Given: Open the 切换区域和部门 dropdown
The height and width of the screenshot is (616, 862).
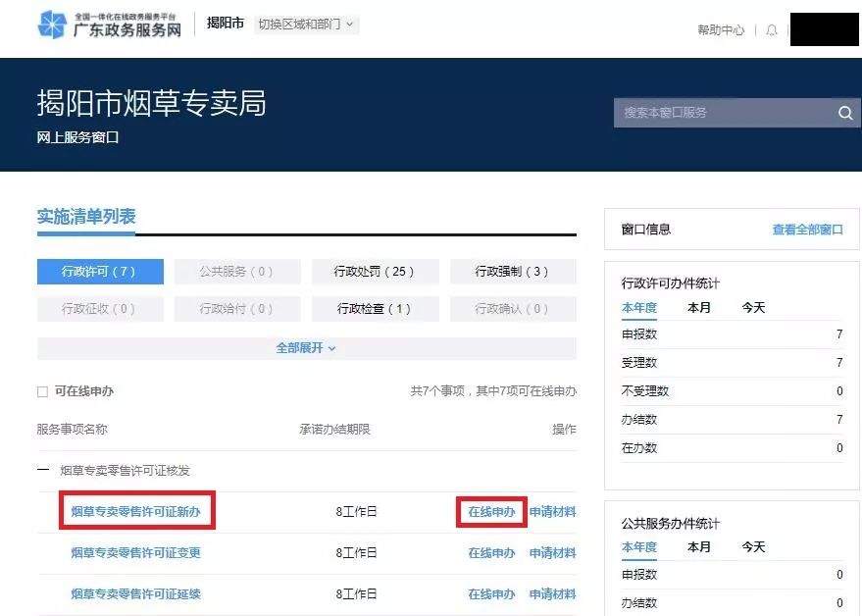Looking at the screenshot, I should [306, 25].
